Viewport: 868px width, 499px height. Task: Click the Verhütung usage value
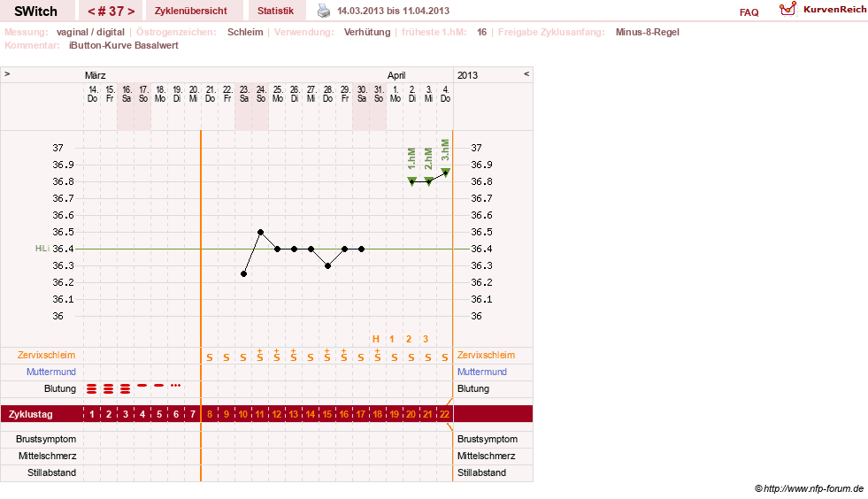click(x=367, y=32)
